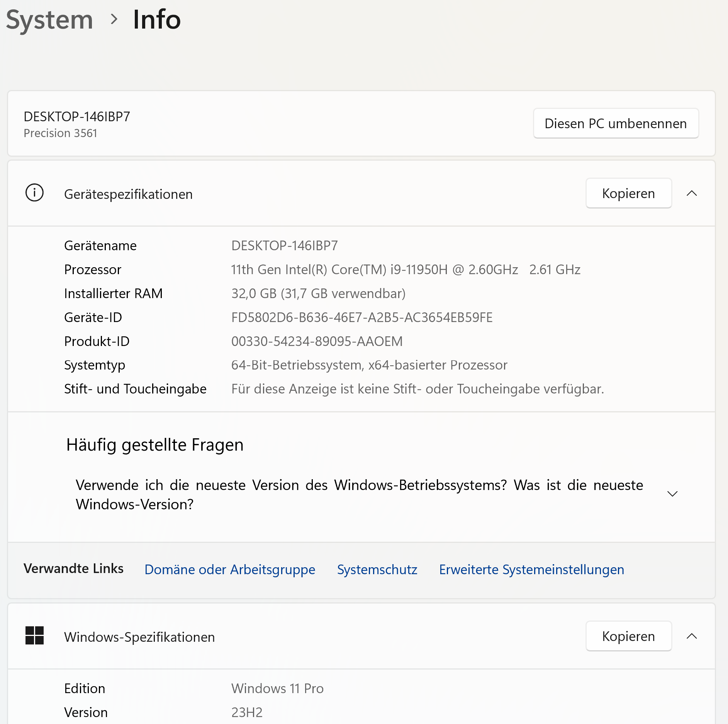Viewport: 728px width, 724px height.
Task: Click the Info breadcrumb title
Action: [x=157, y=19]
